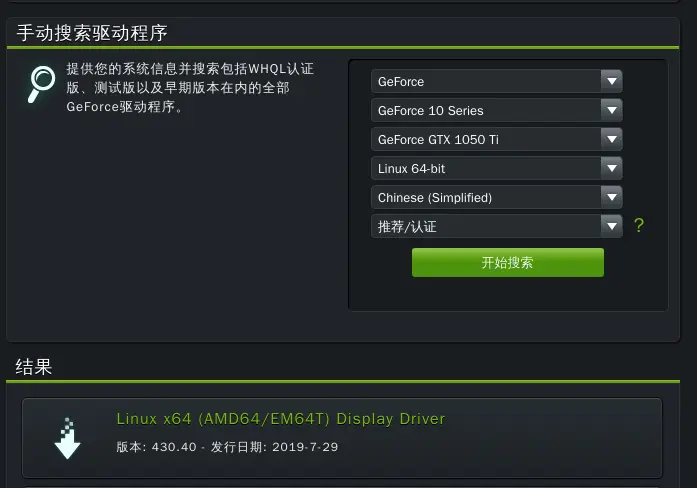Click the 手动搜索驱动程序 section heading
The image size is (697, 488).
click(92, 33)
